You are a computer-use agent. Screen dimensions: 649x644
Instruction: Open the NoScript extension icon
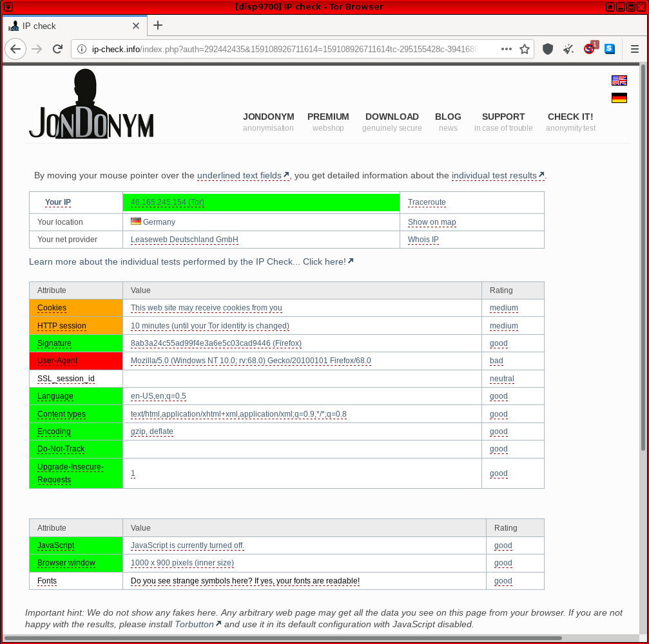click(589, 49)
